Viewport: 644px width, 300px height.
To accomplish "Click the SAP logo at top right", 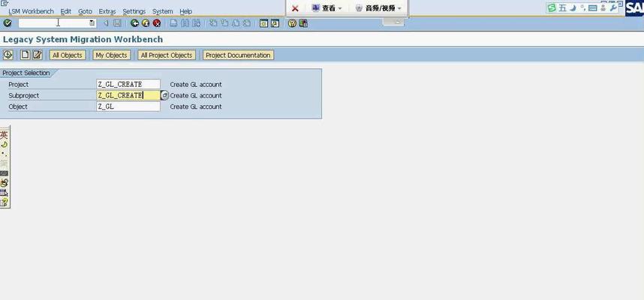I will pos(634,7).
